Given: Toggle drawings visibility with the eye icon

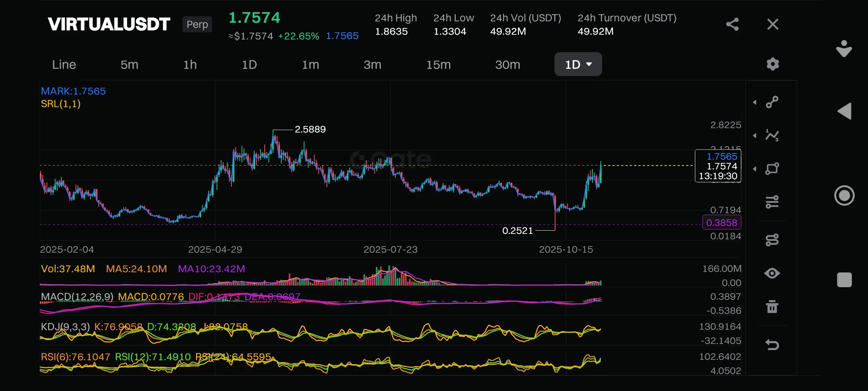Looking at the screenshot, I should (x=772, y=273).
